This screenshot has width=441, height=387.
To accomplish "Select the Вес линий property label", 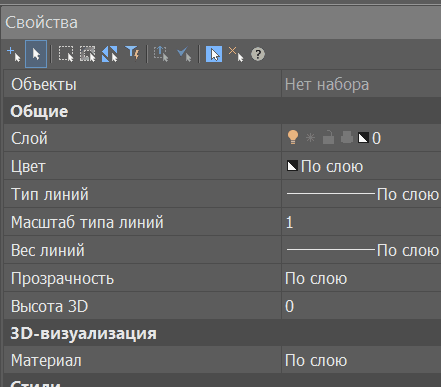I will (48, 250).
